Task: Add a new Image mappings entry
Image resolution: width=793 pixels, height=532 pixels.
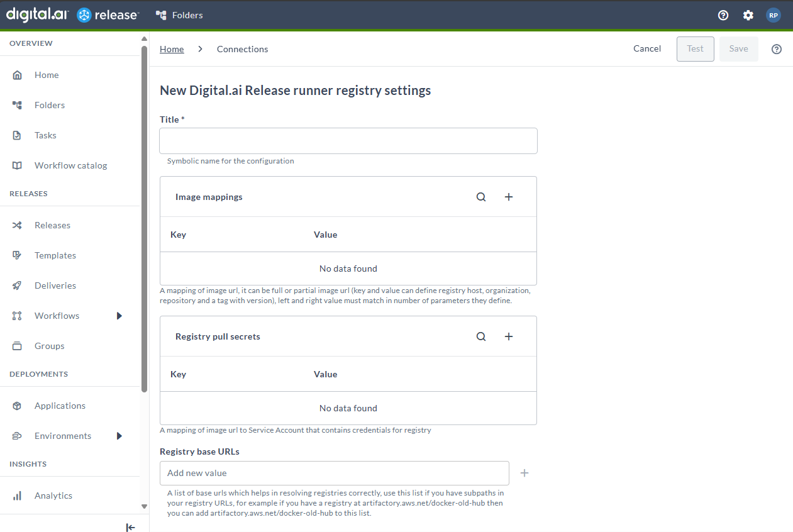Action: [509, 197]
